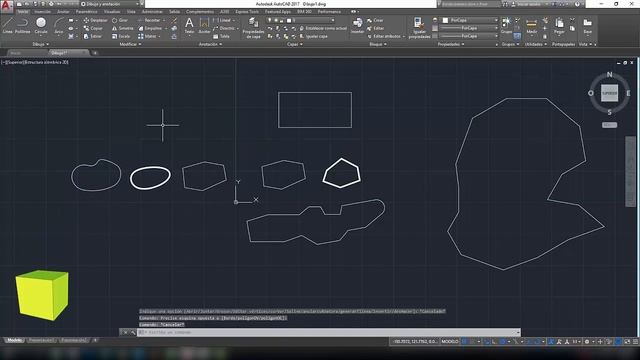Click the Desplazar (move) tool
The height and width of the screenshot is (360, 640).
pyautogui.click(x=96, y=20)
